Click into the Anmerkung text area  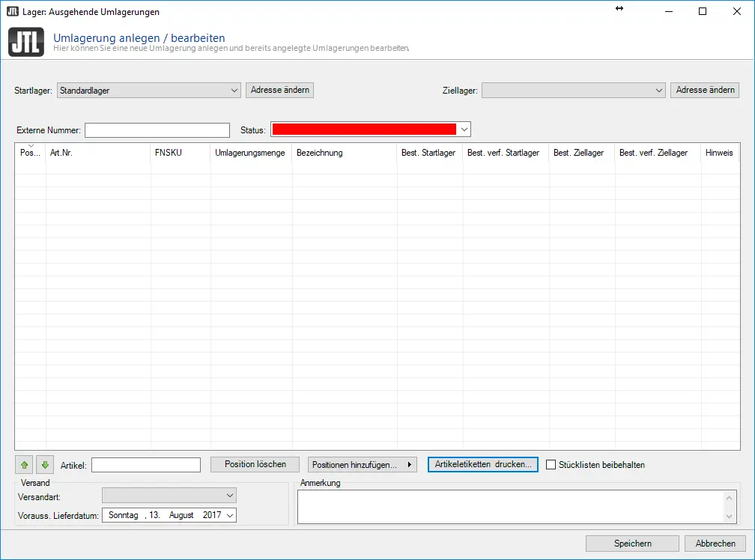tap(510, 507)
